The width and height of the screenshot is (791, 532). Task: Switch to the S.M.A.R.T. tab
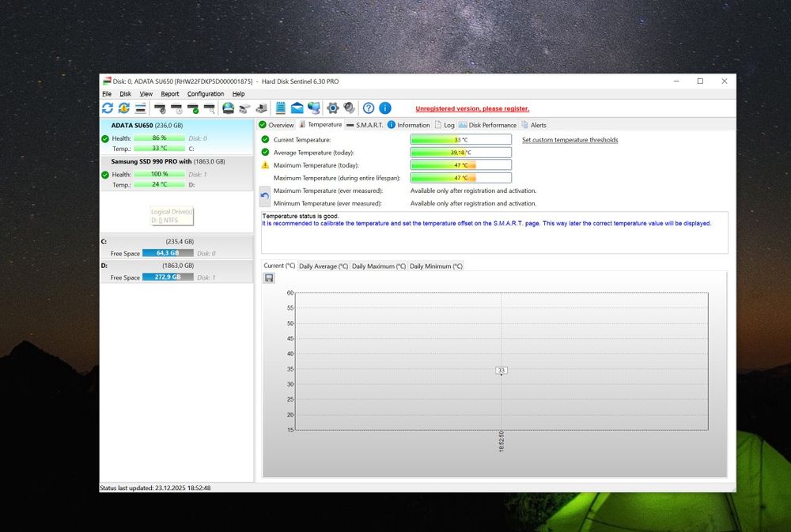coord(365,125)
